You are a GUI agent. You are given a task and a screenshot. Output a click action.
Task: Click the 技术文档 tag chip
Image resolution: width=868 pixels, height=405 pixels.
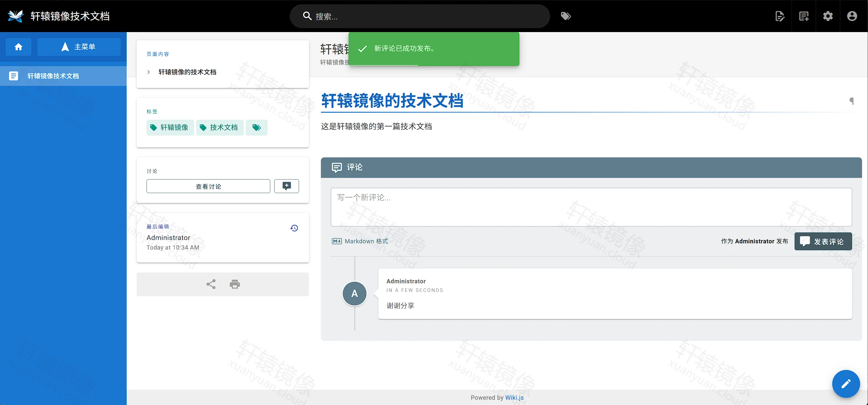pos(220,128)
